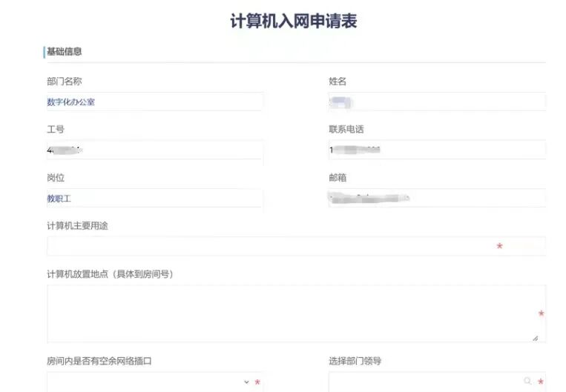Click the 工号 input field

coord(155,150)
